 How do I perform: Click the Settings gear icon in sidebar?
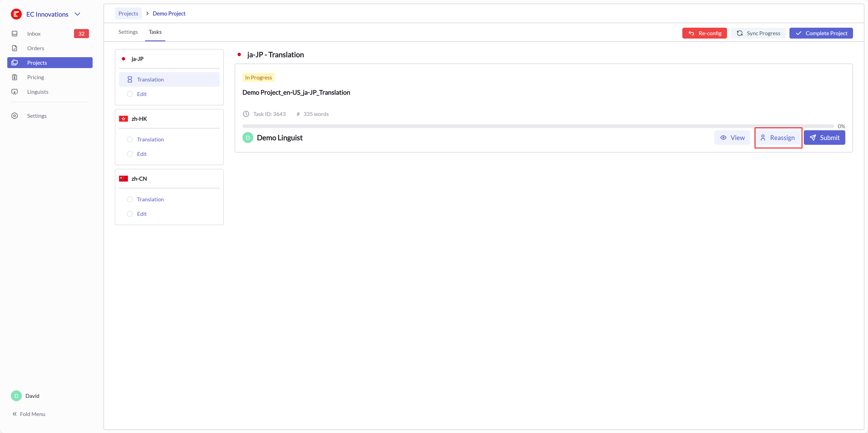[15, 116]
